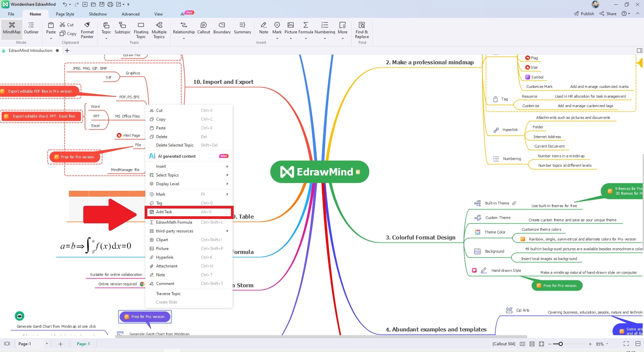Open the user profile avatar
Image resolution: width=644 pixels, height=352 pixels.
[x=595, y=4]
